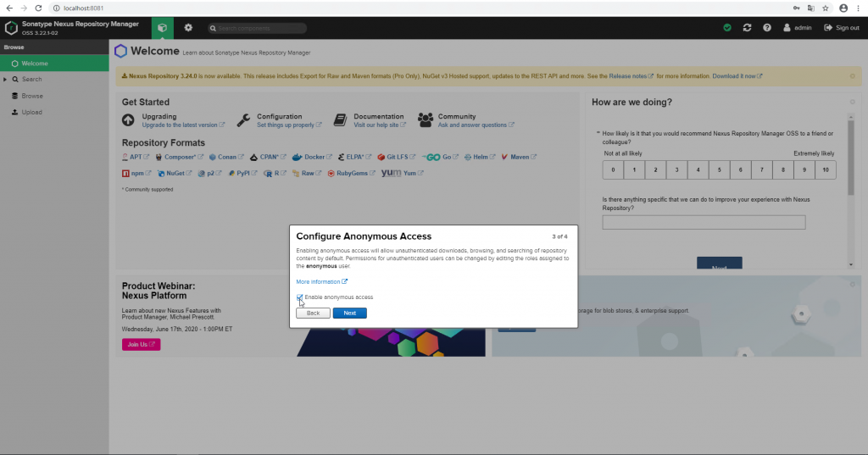868x455 pixels.
Task: Click the Search components field
Action: [x=258, y=28]
